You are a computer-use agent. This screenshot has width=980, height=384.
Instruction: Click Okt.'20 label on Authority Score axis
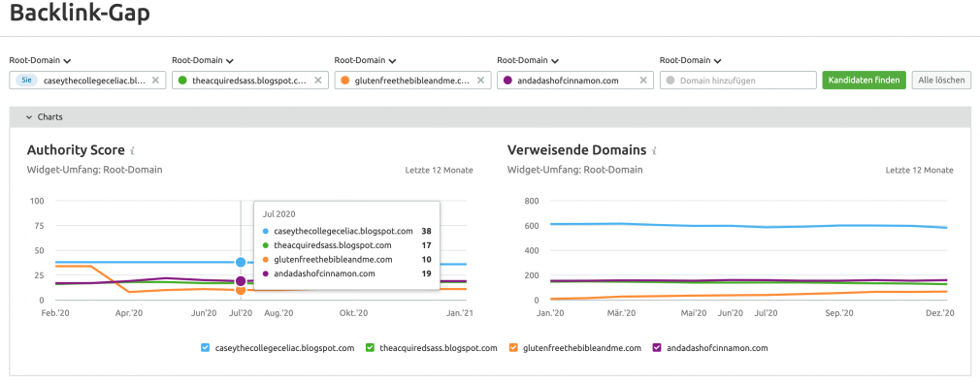coord(354,313)
